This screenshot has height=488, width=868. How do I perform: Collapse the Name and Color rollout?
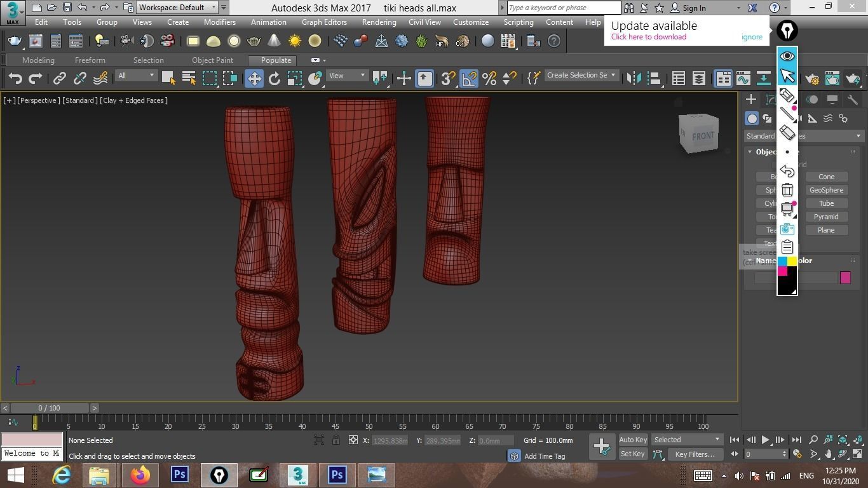(x=750, y=261)
